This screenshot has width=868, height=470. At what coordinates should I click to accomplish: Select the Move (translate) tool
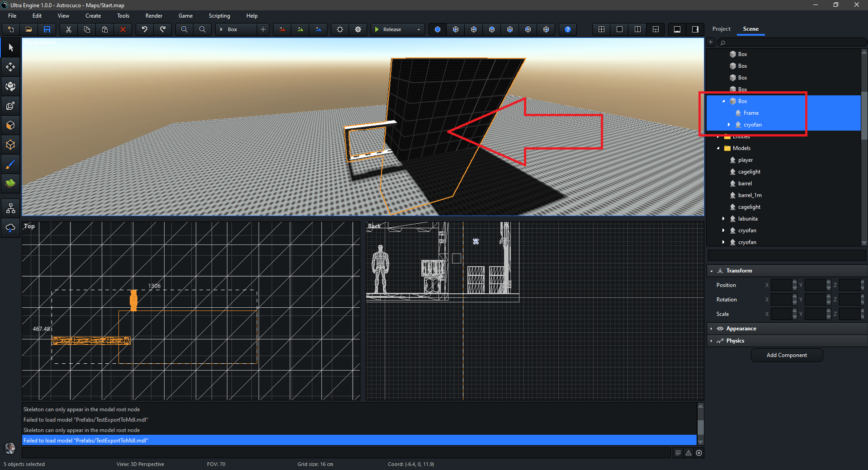10,67
